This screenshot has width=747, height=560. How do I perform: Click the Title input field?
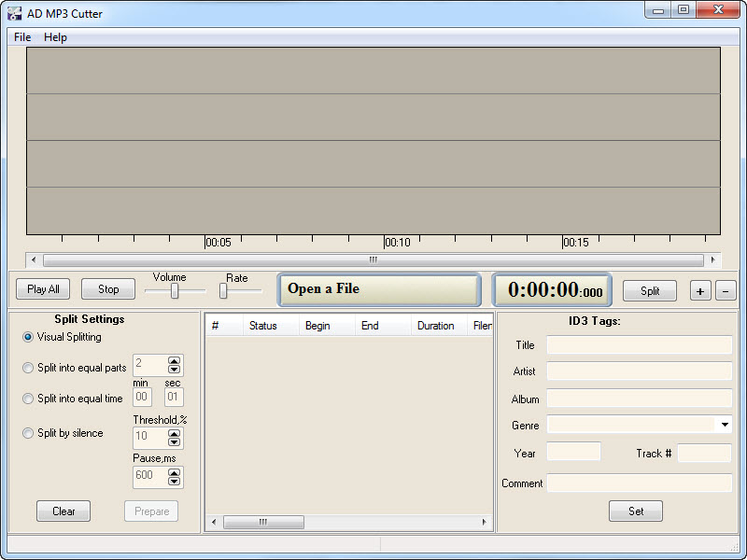click(x=639, y=345)
